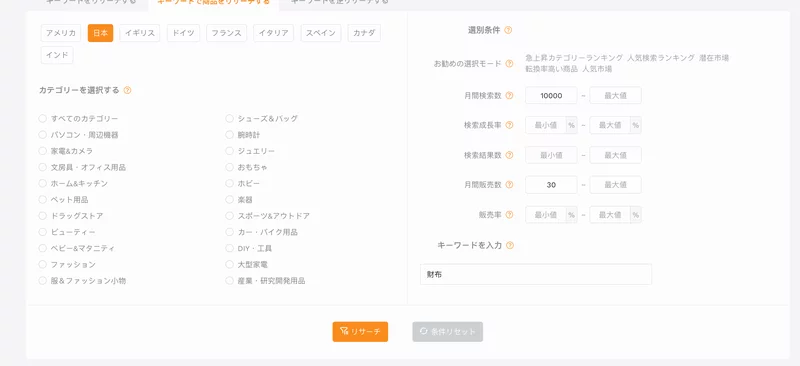
Task: Select the ベビー&マタニティ category
Action: tap(43, 248)
